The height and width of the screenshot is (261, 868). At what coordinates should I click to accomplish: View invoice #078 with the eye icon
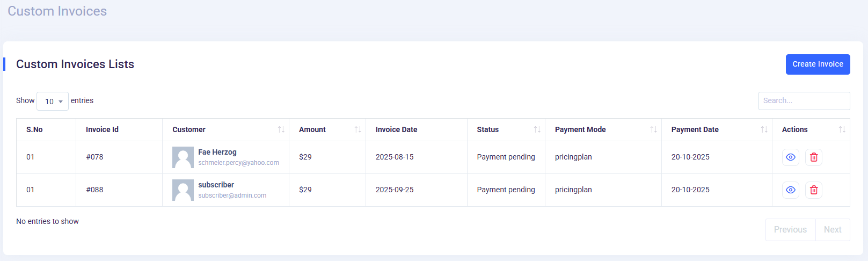790,157
